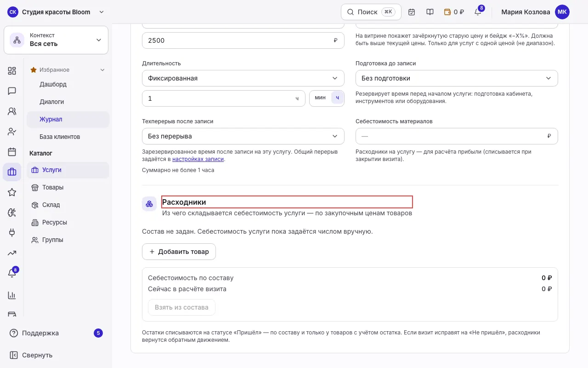Open the «Контекст: Вся сеть» selector

(x=56, y=40)
